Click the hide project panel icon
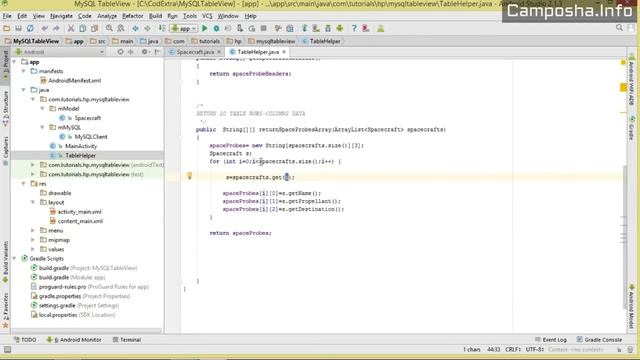Image resolution: width=640 pixels, height=360 pixels. coord(157,52)
